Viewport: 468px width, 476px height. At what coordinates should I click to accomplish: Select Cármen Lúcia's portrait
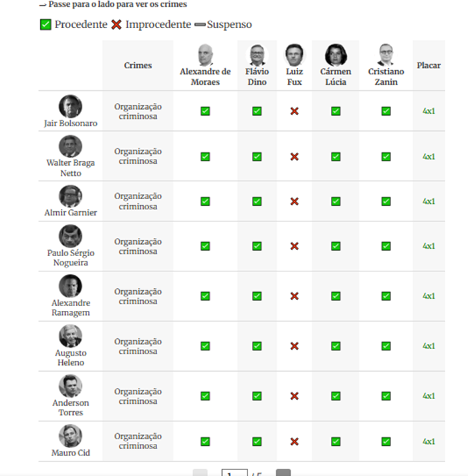pos(336,55)
